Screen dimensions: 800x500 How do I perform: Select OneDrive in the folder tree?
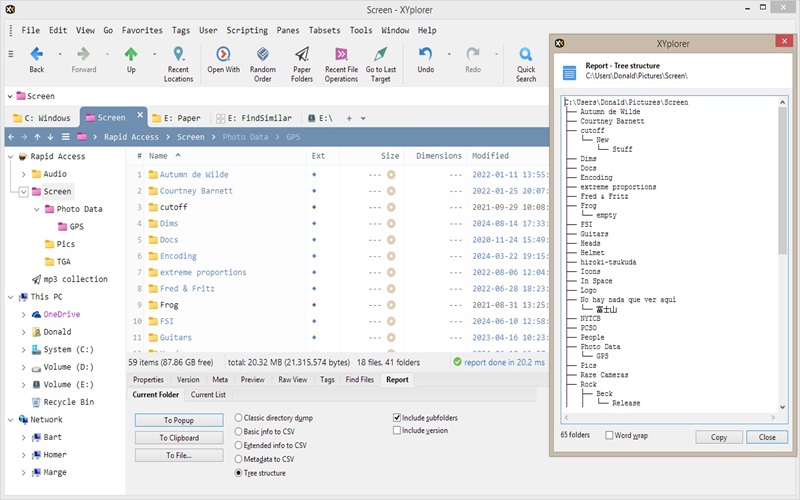tap(62, 314)
